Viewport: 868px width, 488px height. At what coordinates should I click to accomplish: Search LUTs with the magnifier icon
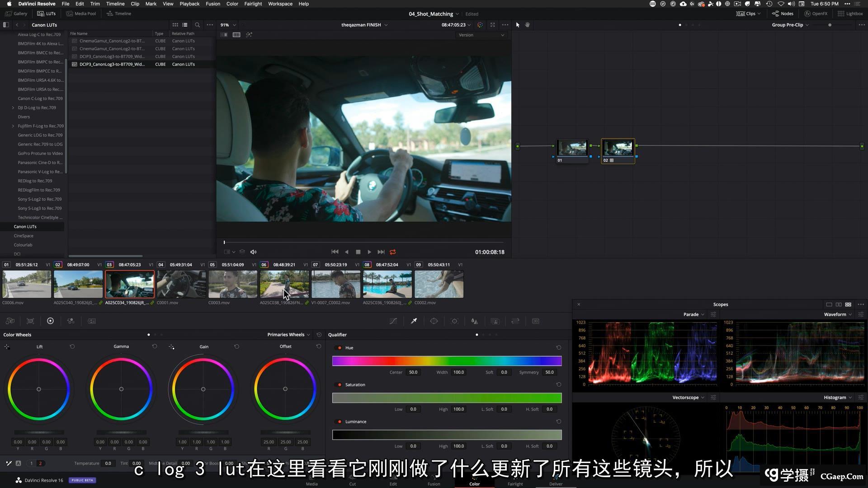coord(197,25)
